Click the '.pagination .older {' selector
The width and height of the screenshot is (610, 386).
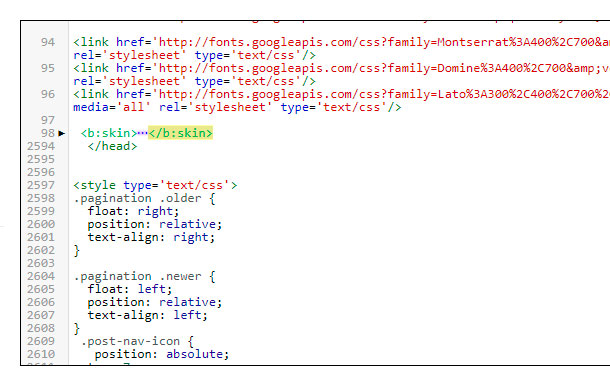coord(144,198)
